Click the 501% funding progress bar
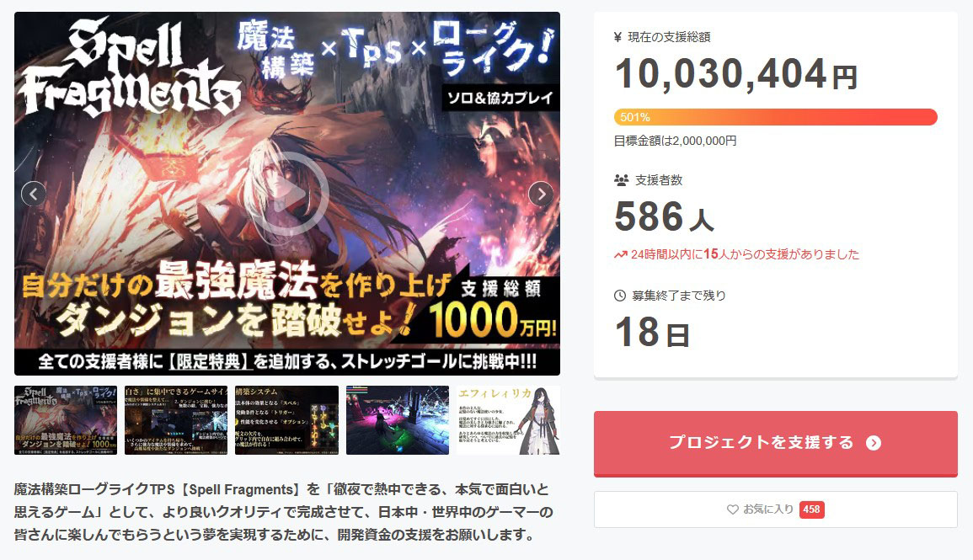973x560 pixels. point(776,117)
